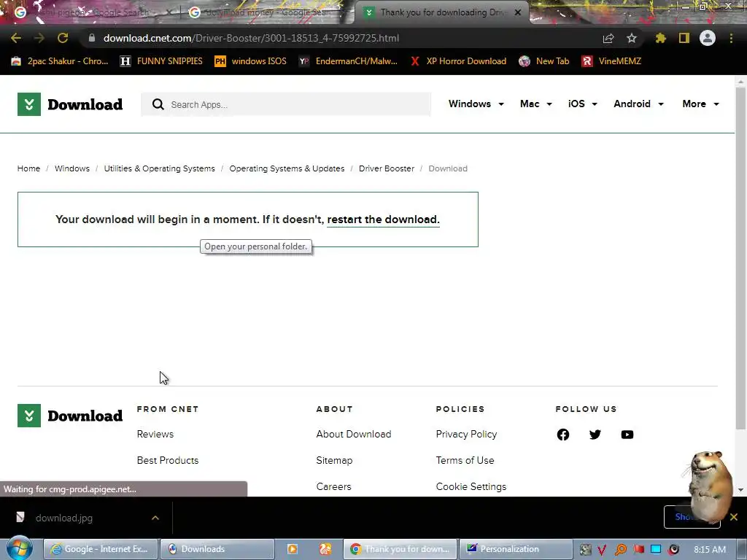
Task: Share this page via the share icon
Action: click(x=608, y=38)
